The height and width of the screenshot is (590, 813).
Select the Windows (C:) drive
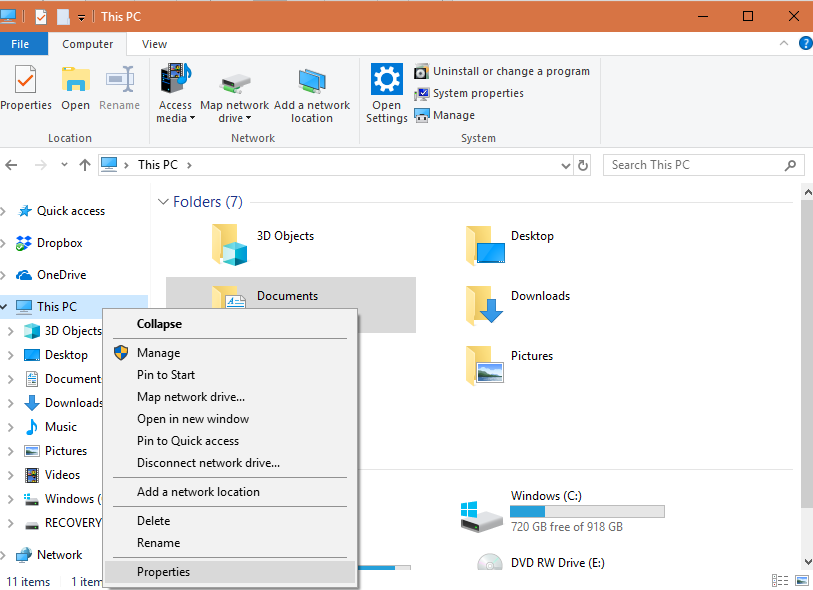(562, 511)
